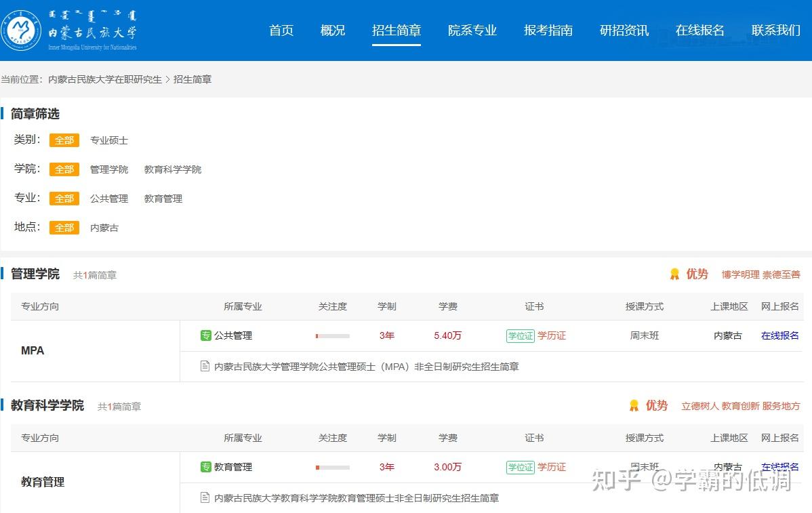Click tuition value 5.40万
812x513 pixels.
click(447, 335)
